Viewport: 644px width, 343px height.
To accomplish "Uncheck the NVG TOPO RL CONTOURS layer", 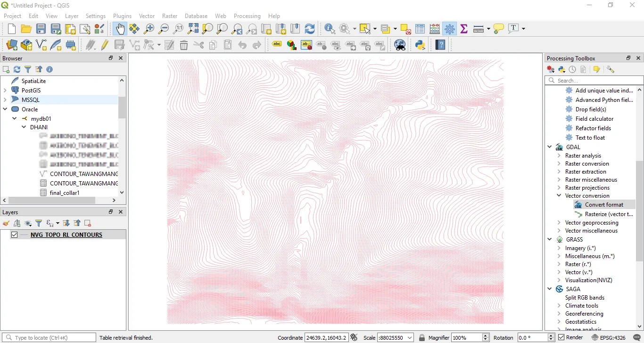I will [15, 234].
